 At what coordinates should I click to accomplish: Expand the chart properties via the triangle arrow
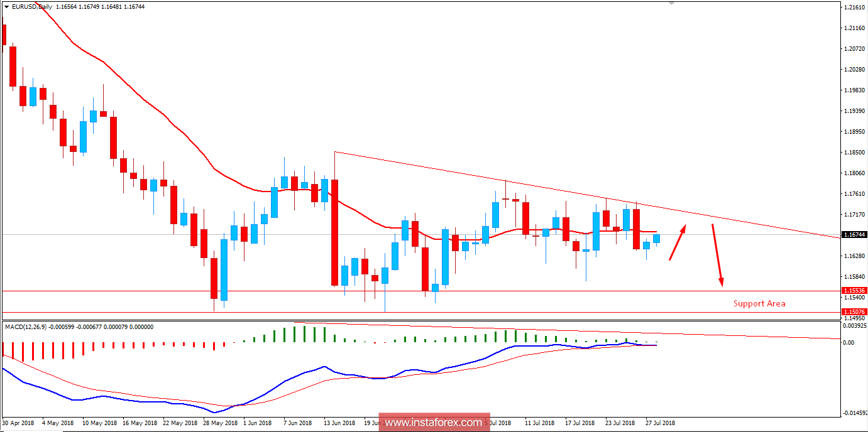click(6, 6)
